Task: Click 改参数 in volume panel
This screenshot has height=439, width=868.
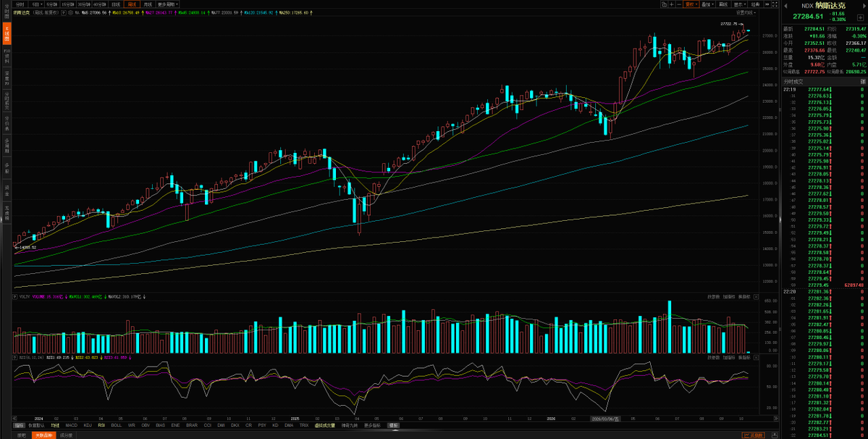Action: coord(713,297)
